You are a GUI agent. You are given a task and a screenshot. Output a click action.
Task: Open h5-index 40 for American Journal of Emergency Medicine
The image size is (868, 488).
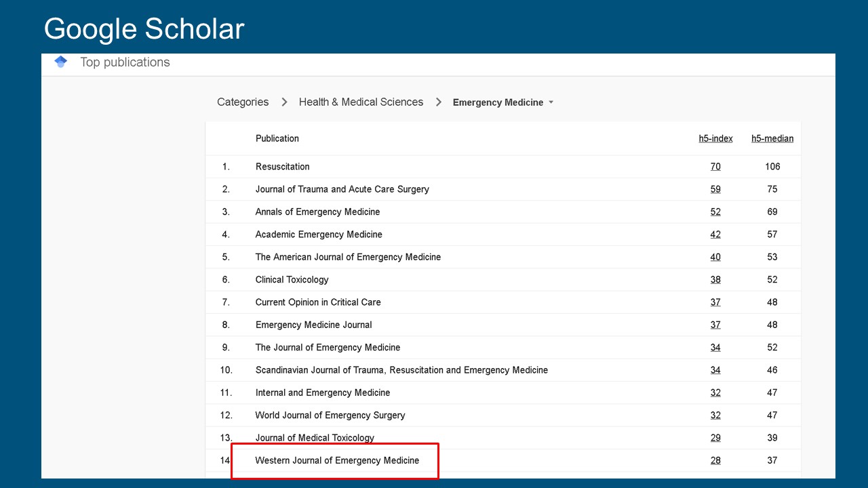pos(715,257)
